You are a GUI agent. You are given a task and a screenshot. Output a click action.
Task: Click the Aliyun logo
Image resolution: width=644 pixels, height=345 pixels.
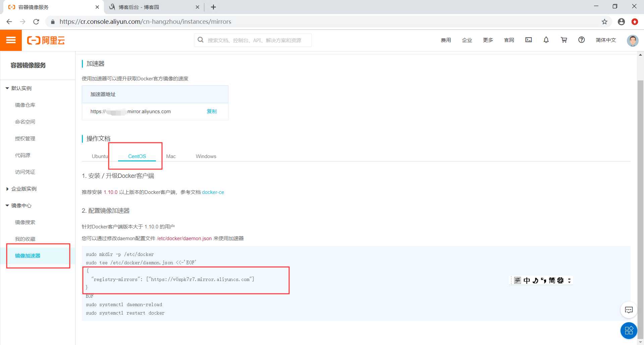click(46, 40)
